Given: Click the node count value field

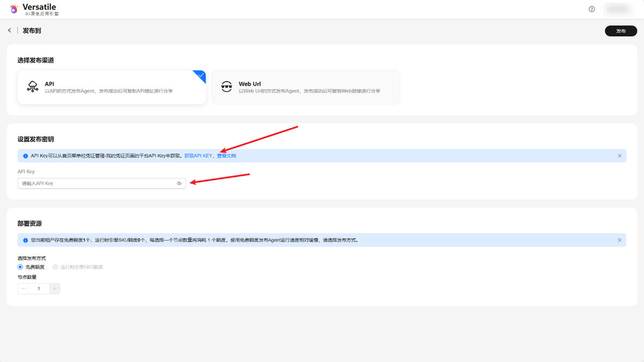Looking at the screenshot, I should pos(39,288).
